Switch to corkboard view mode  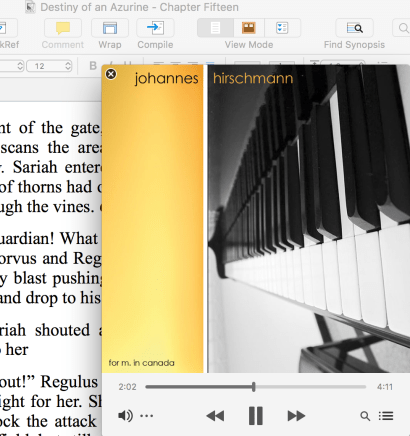click(249, 28)
